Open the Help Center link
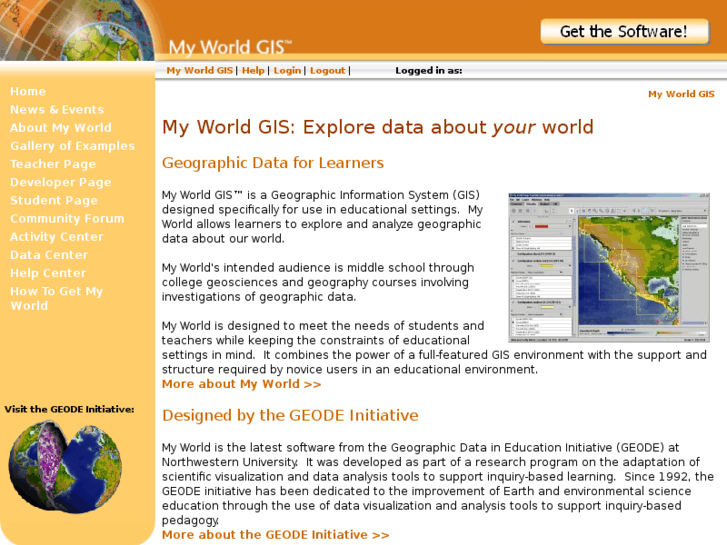 click(x=48, y=273)
